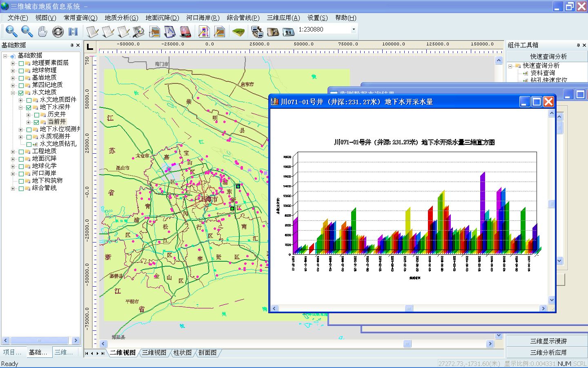Select the zoom in magnifier tool

click(11, 31)
